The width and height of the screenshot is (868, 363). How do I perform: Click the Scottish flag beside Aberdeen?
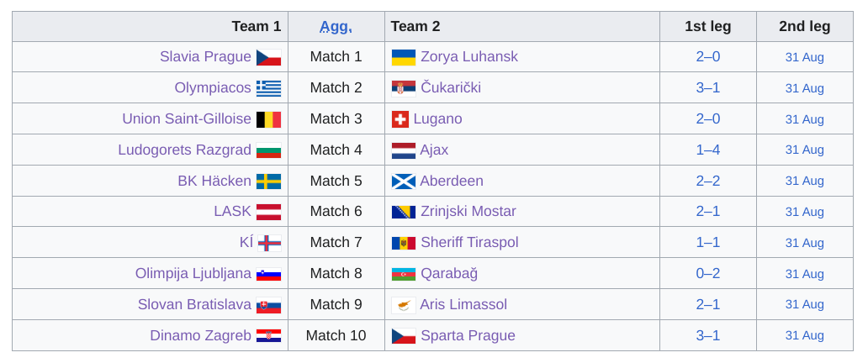(404, 181)
